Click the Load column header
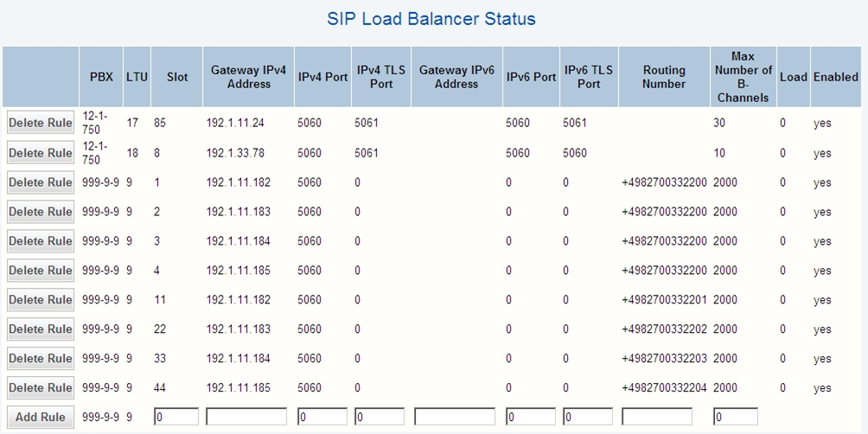This screenshot has height=434, width=868. 794,77
